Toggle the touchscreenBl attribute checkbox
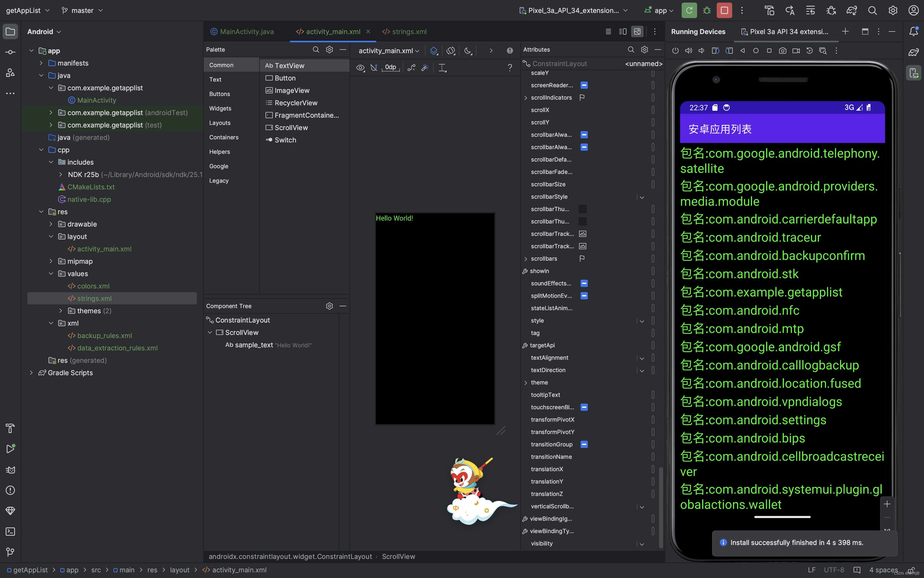 [584, 407]
